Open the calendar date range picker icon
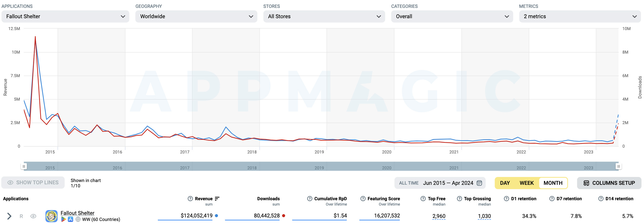This screenshot has height=224, width=644. pyautogui.click(x=479, y=183)
